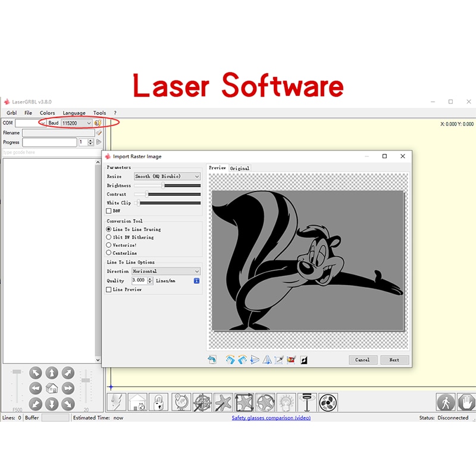Jog diagonally up-left with the arrow button
Screen dimensions: 476x476
click(36, 373)
